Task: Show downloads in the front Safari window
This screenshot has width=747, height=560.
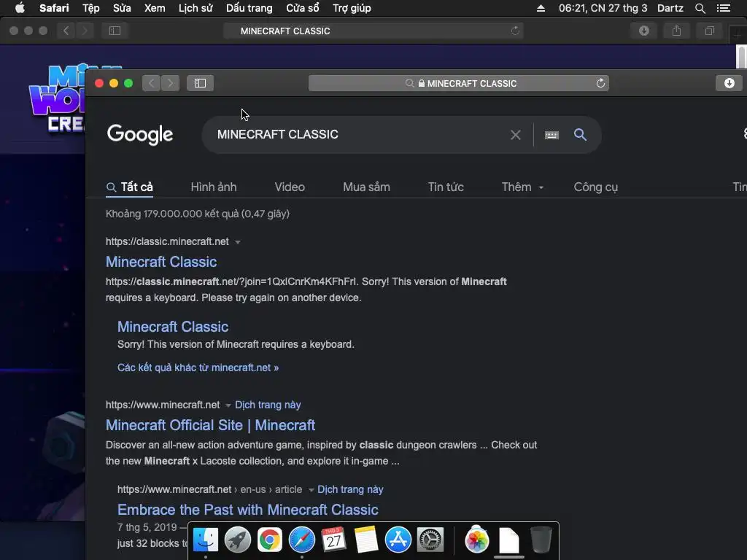Action: (729, 83)
